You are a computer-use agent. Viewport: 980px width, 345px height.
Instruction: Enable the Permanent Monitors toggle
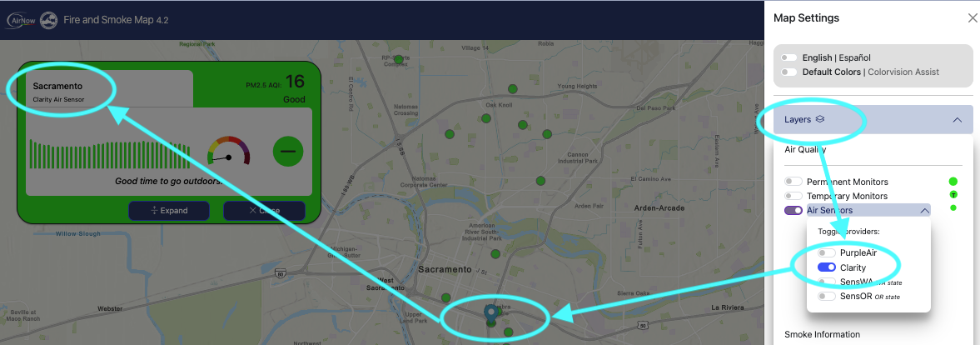793,182
